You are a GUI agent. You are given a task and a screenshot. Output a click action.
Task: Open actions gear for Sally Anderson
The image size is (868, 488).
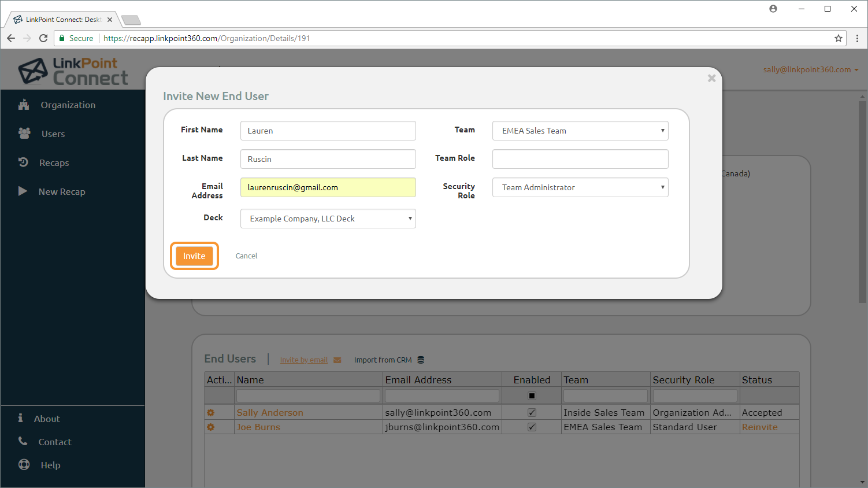tap(211, 413)
